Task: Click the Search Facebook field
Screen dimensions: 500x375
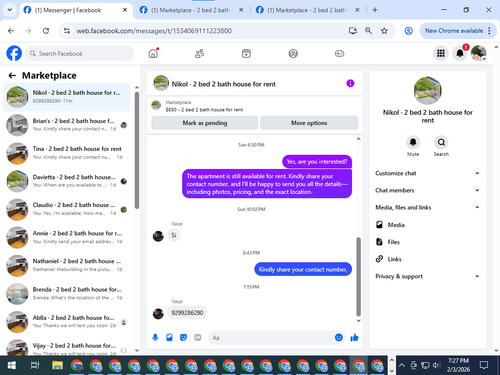Action: [x=80, y=53]
